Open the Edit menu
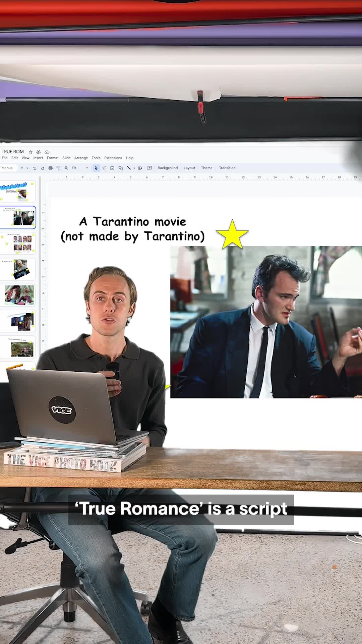 click(x=15, y=158)
